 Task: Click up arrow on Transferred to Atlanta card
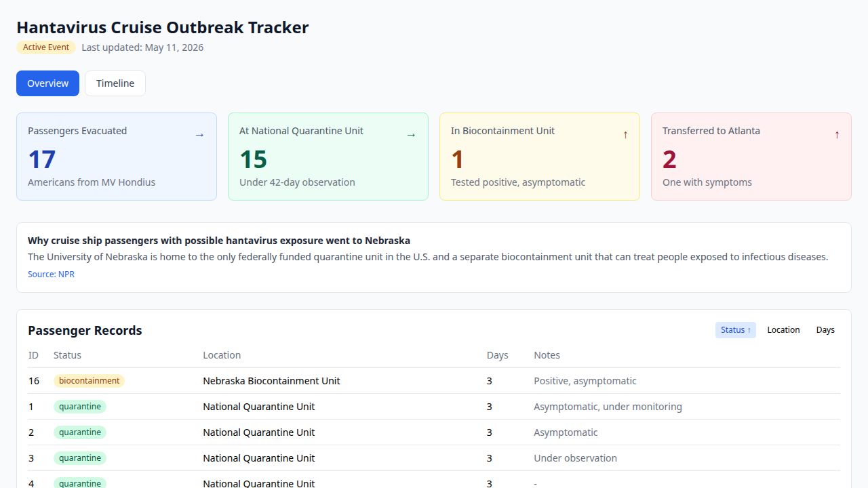click(x=837, y=135)
